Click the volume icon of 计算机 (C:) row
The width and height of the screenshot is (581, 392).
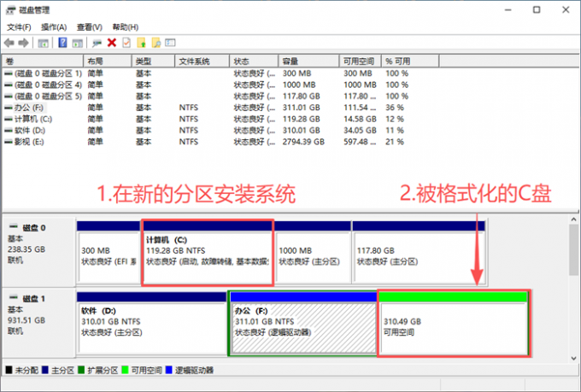click(x=9, y=120)
